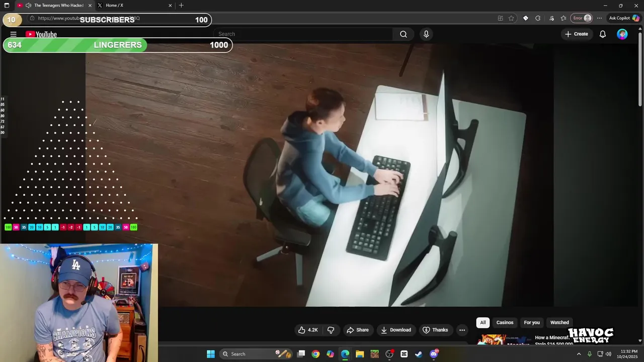Open Task View in taskbar
This screenshot has width=644, height=362.
tap(301, 354)
